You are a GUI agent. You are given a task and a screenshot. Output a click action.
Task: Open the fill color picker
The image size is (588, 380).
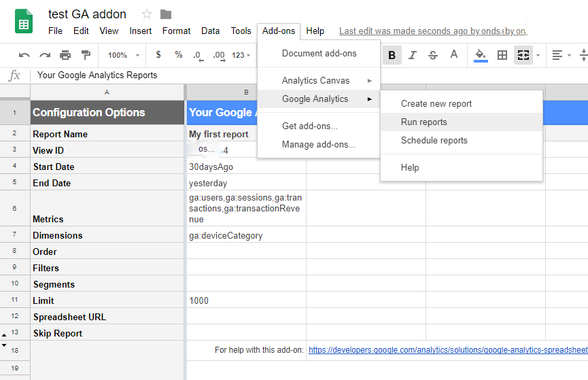point(481,56)
